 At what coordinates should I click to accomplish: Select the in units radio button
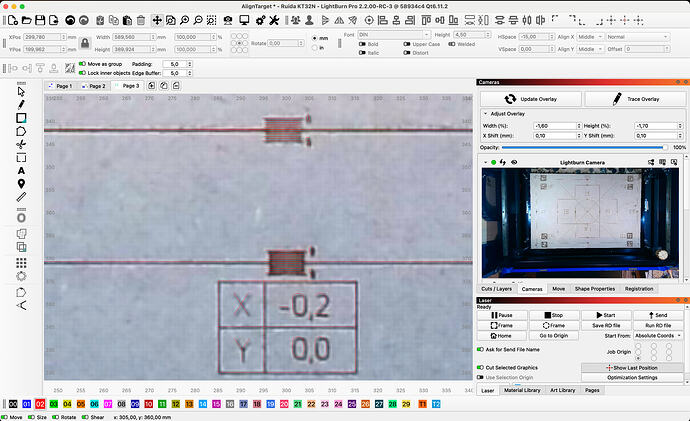pyautogui.click(x=315, y=48)
